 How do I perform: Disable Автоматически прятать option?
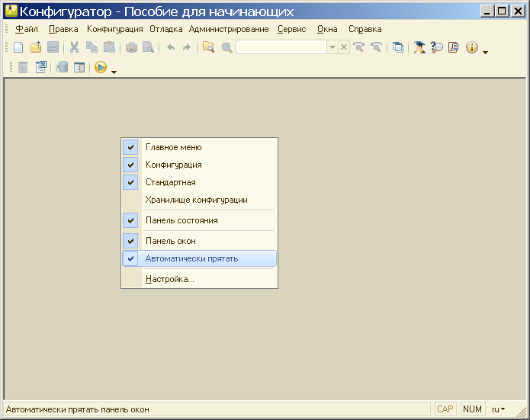191,258
